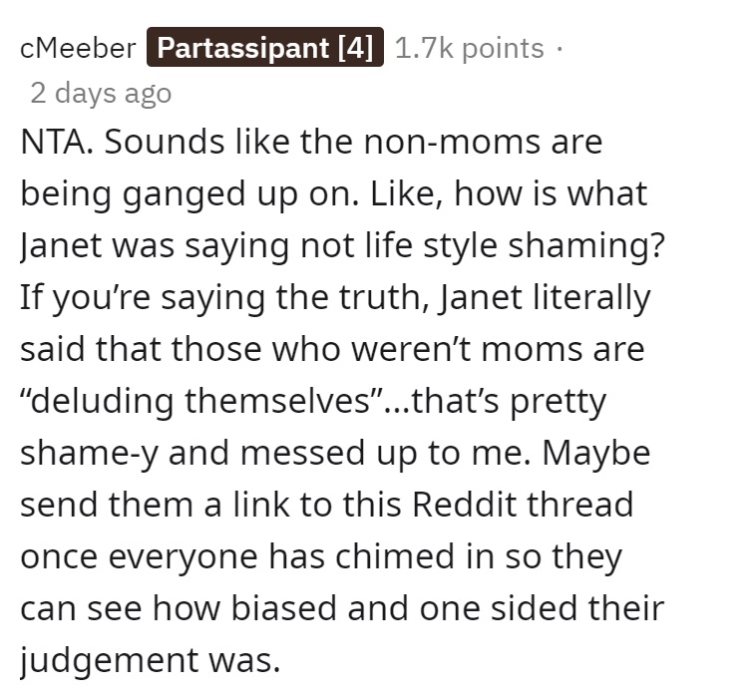This screenshot has width=753, height=700.
Task: Click the word 'Maybe'
Action: 596,454
